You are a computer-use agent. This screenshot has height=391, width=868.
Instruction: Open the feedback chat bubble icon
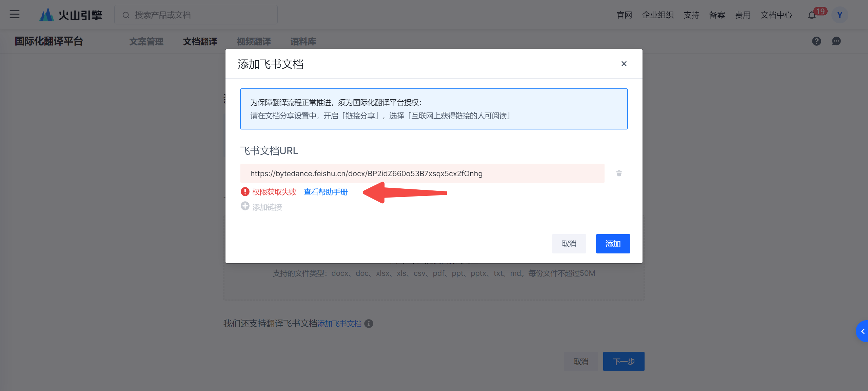click(836, 41)
